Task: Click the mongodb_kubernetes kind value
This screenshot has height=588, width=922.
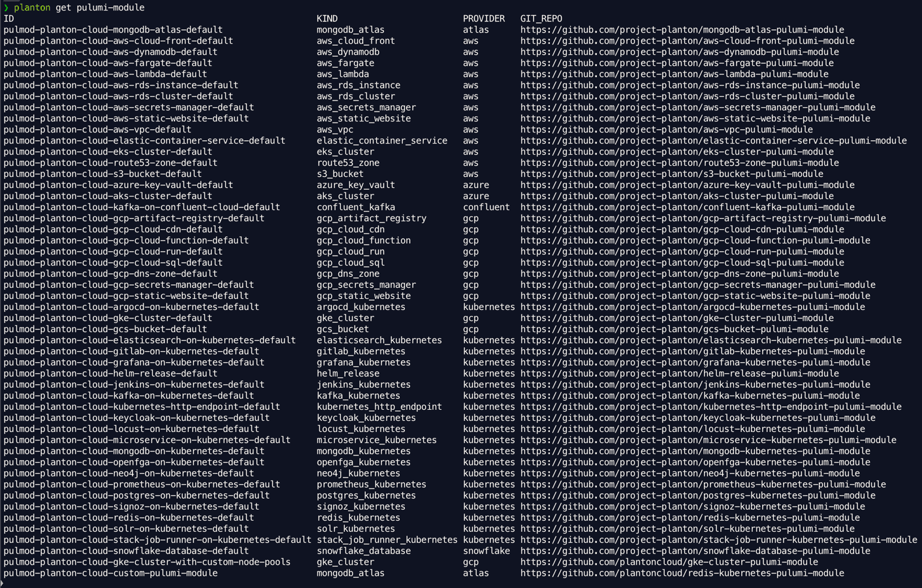Action: tap(364, 451)
